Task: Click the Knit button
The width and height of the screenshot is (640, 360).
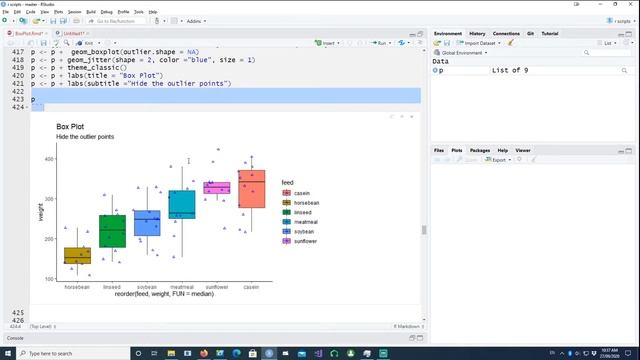Action: tap(85, 43)
